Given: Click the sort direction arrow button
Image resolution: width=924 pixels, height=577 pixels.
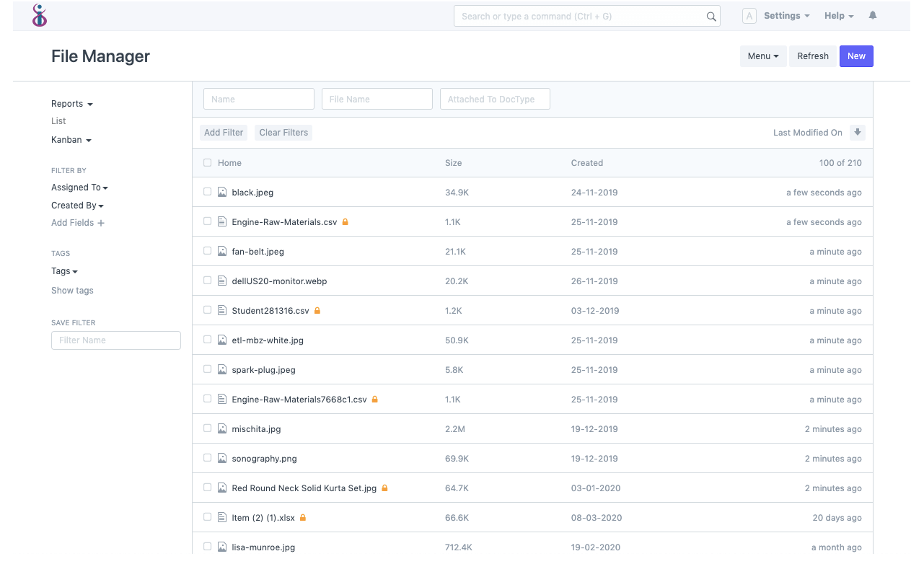Looking at the screenshot, I should click(857, 132).
